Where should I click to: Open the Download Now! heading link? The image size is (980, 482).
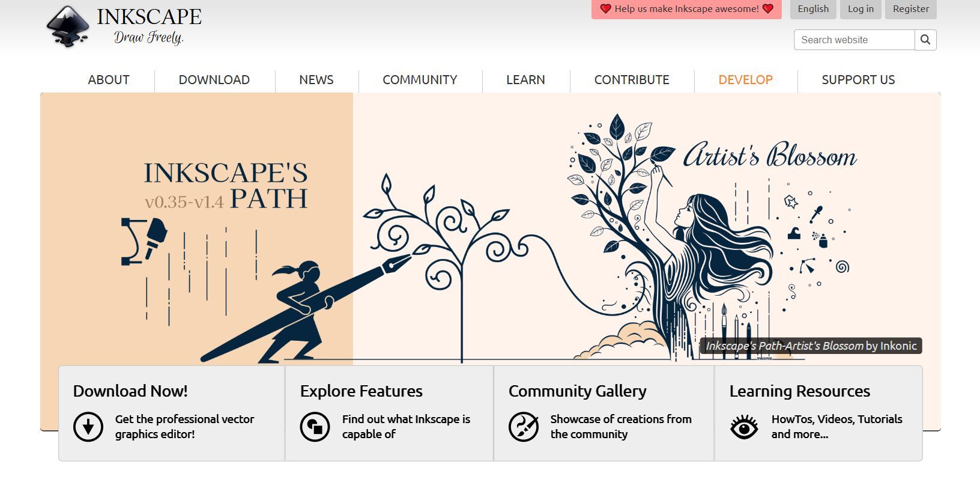[x=130, y=391]
